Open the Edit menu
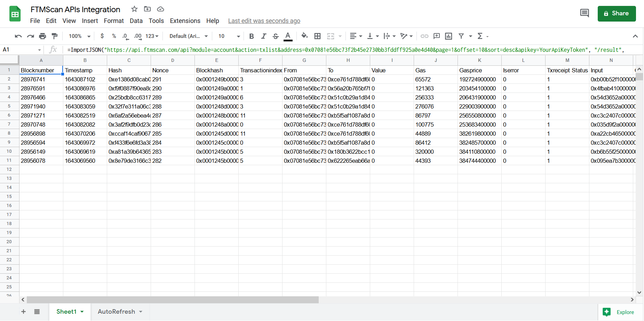This screenshot has height=321, width=644. pos(51,21)
